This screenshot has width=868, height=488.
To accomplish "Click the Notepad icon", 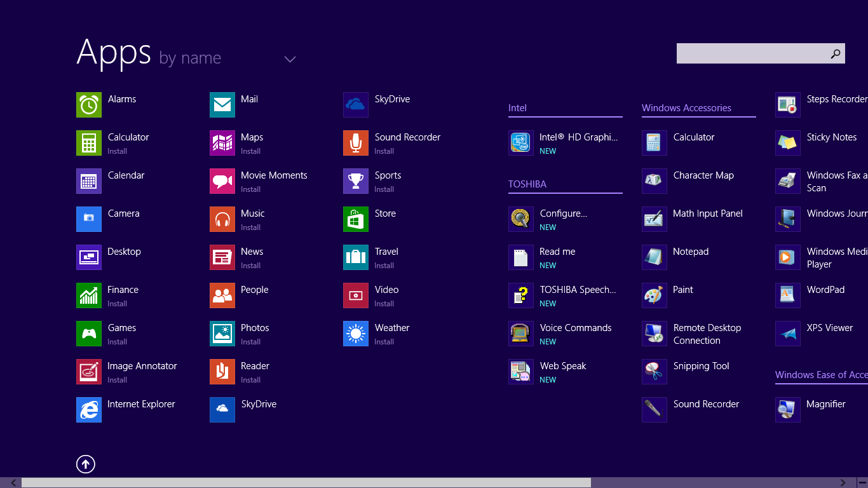I will pos(654,257).
